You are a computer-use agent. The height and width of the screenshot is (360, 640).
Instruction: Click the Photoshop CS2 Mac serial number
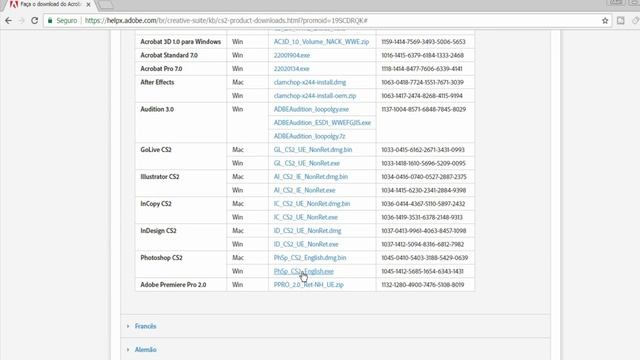click(x=424, y=257)
